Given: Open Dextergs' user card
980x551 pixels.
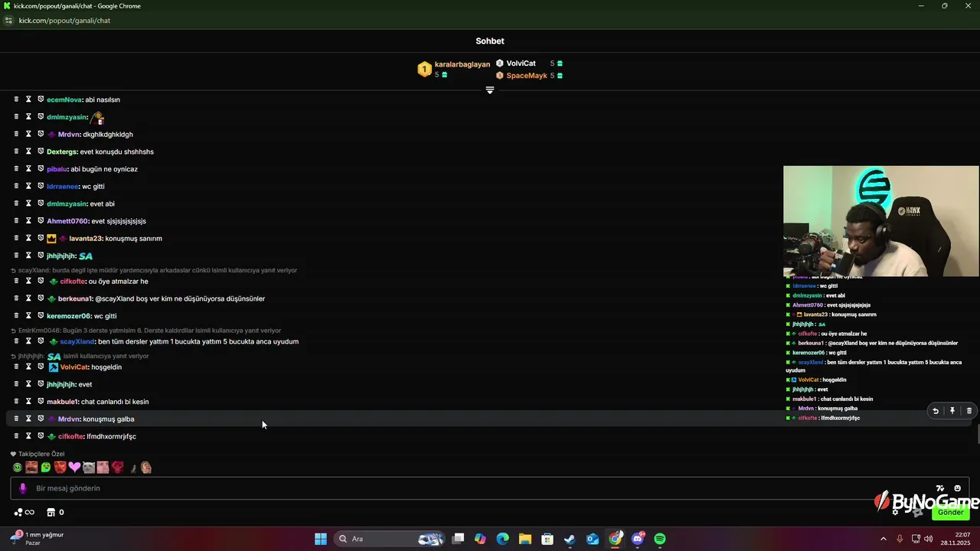Looking at the screenshot, I should point(61,152).
